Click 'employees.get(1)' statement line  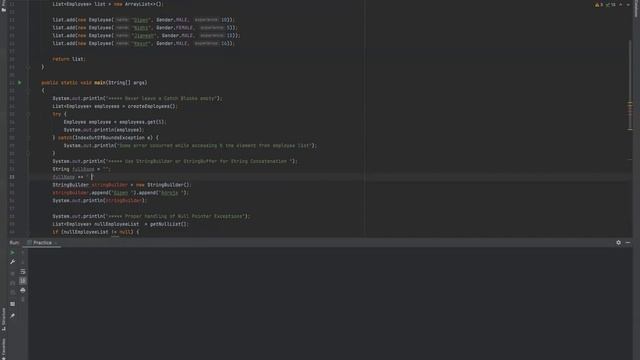(115, 122)
